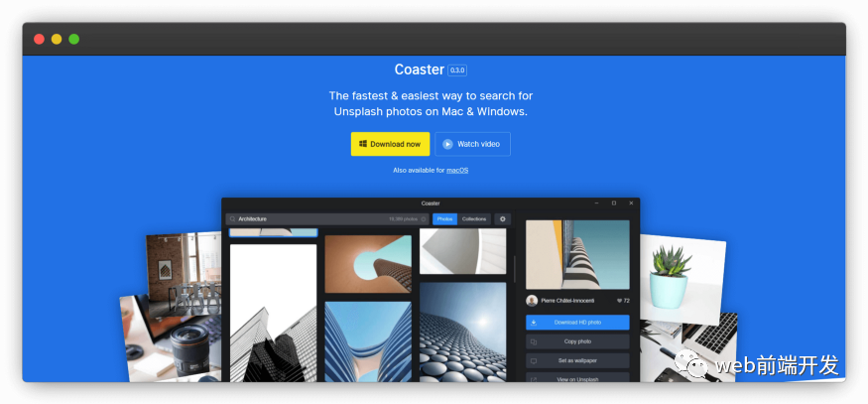Click the photo grid scrollbar
This screenshot has width=868, height=404.
tap(515, 269)
